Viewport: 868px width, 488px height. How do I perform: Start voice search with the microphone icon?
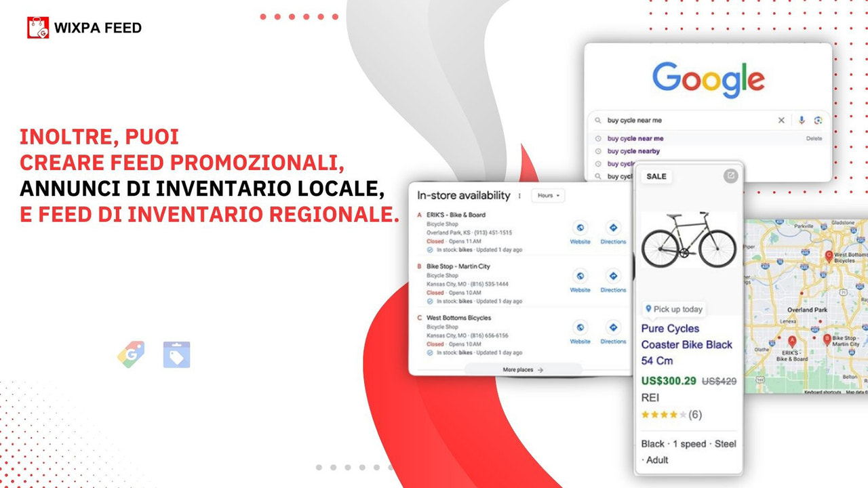point(802,120)
